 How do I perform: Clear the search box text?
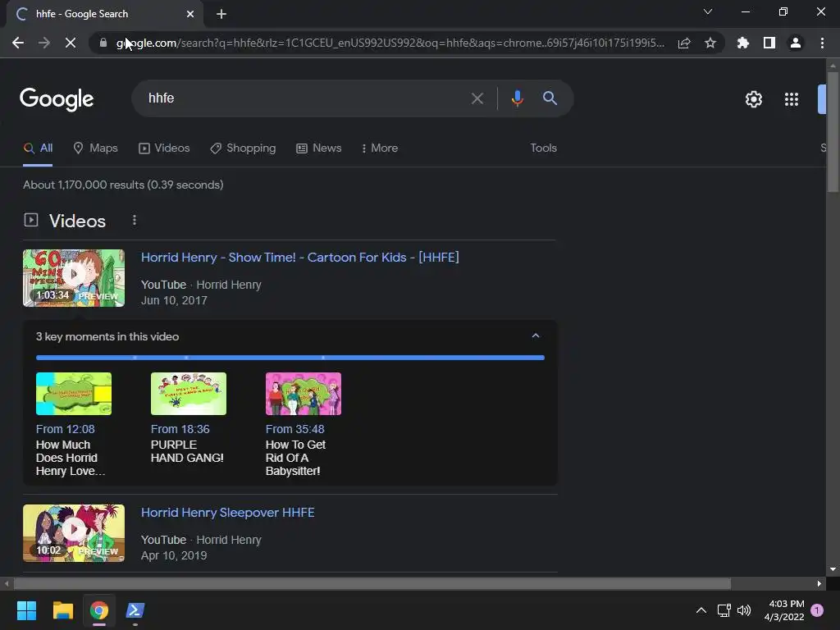(477, 98)
